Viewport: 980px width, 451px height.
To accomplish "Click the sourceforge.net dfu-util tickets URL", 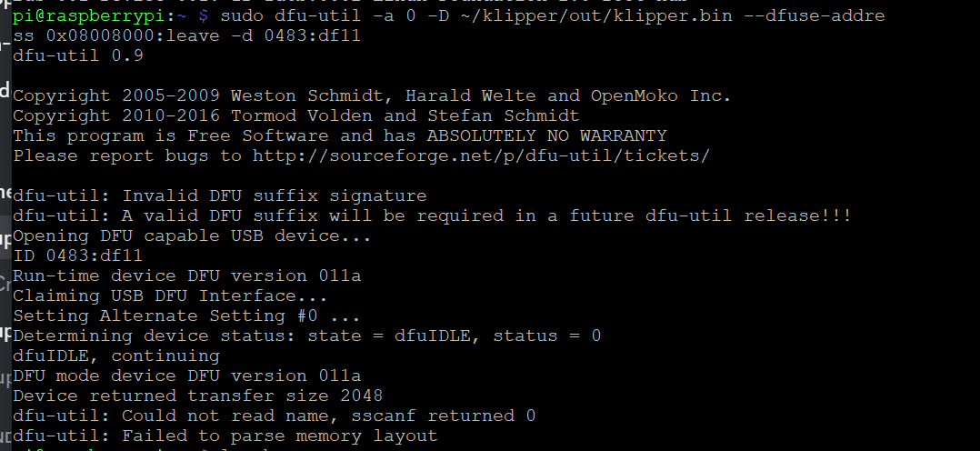I will click(481, 155).
